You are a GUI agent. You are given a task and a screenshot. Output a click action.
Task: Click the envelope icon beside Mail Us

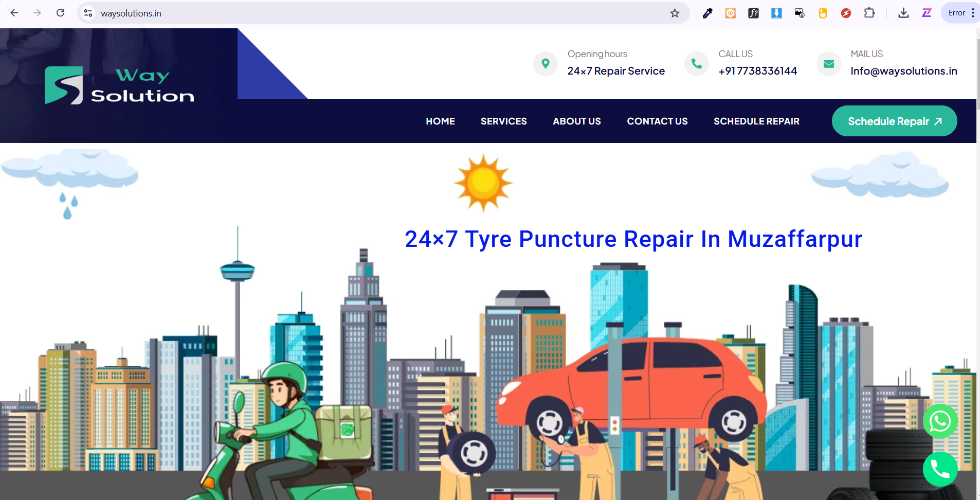pos(828,64)
